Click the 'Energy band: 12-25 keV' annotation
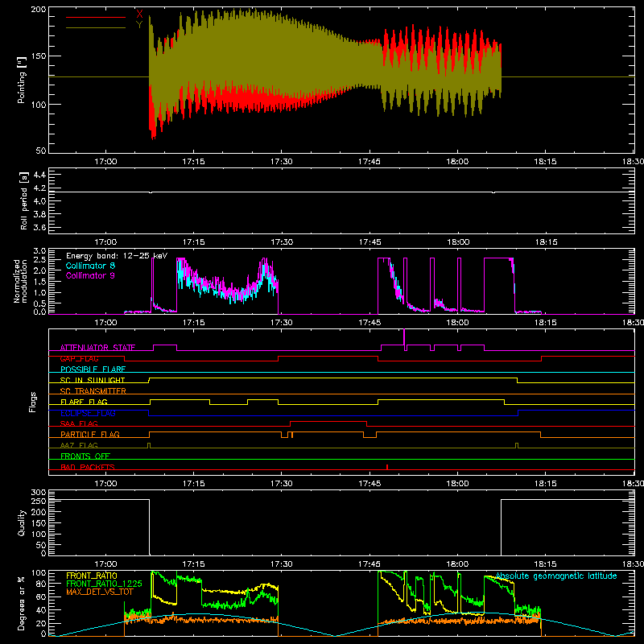 click(117, 256)
